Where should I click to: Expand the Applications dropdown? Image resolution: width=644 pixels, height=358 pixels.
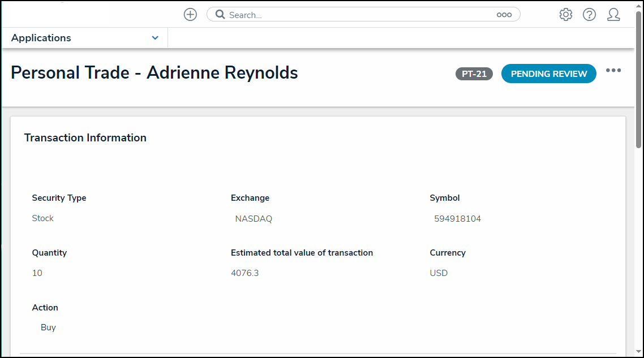[x=155, y=37]
